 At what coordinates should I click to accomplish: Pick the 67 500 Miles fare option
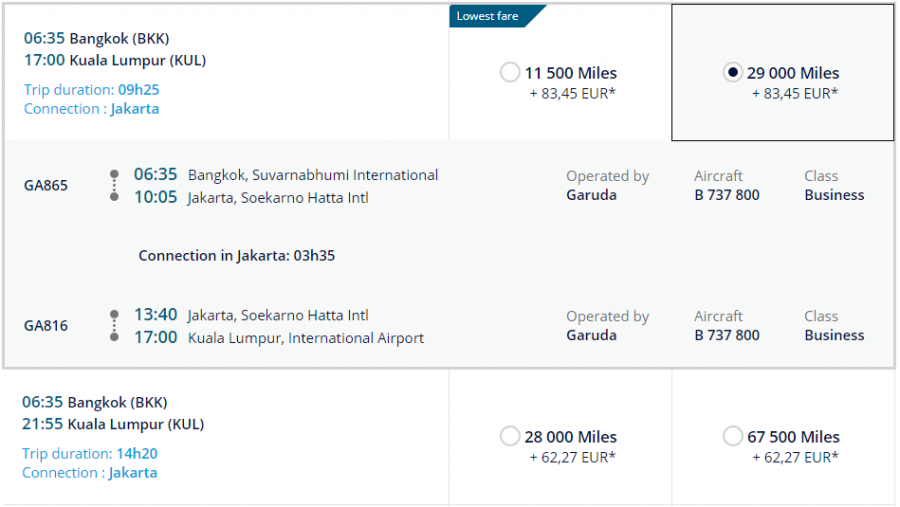pyautogui.click(x=733, y=436)
